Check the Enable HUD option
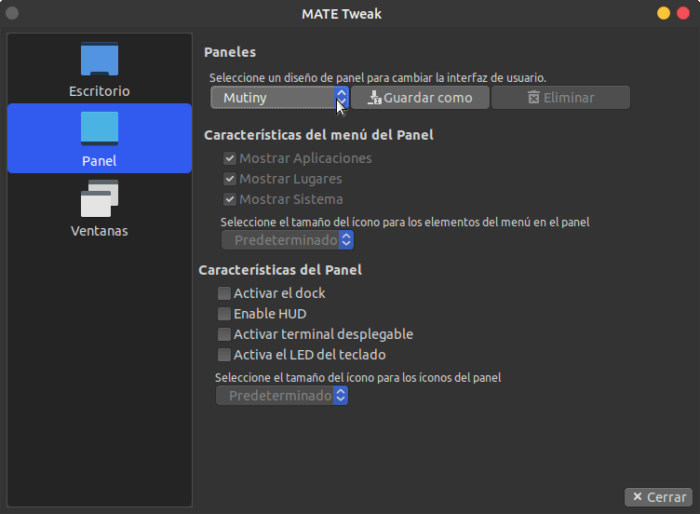Image resolution: width=700 pixels, height=514 pixels. click(224, 314)
